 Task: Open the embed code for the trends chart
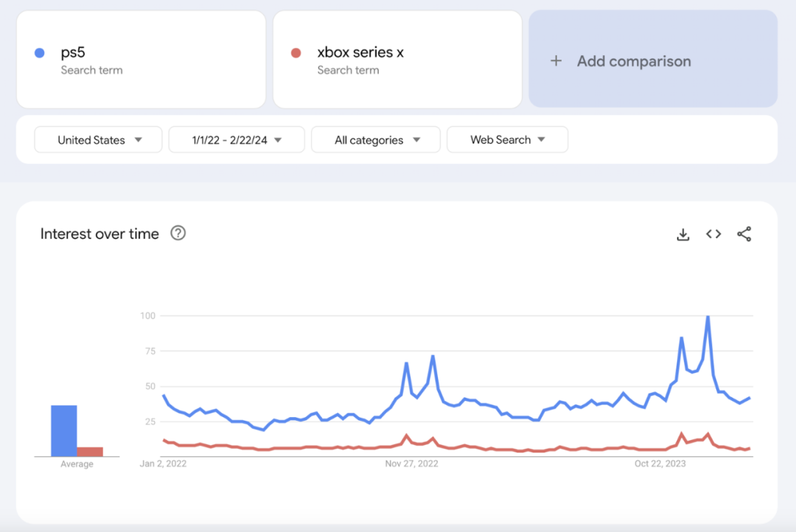713,234
